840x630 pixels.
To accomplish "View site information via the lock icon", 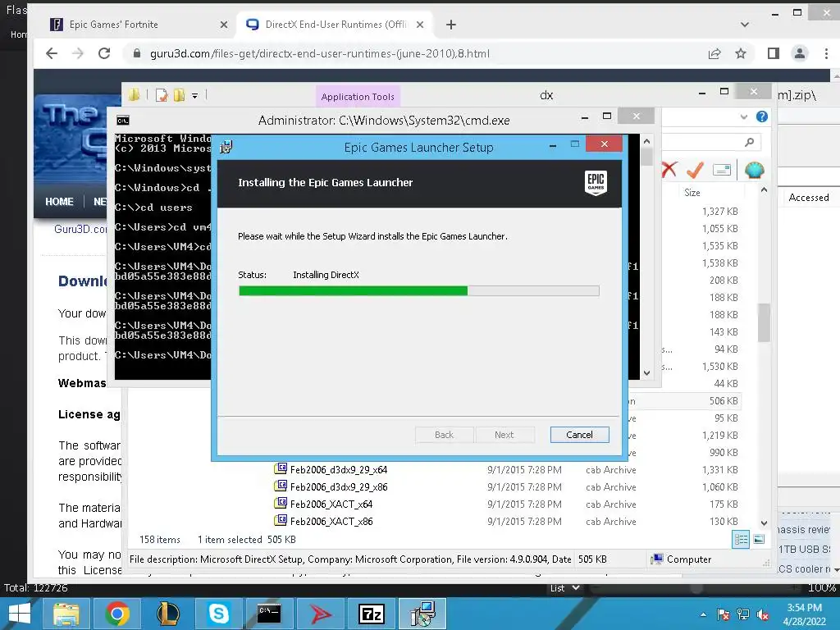I will 137,53.
